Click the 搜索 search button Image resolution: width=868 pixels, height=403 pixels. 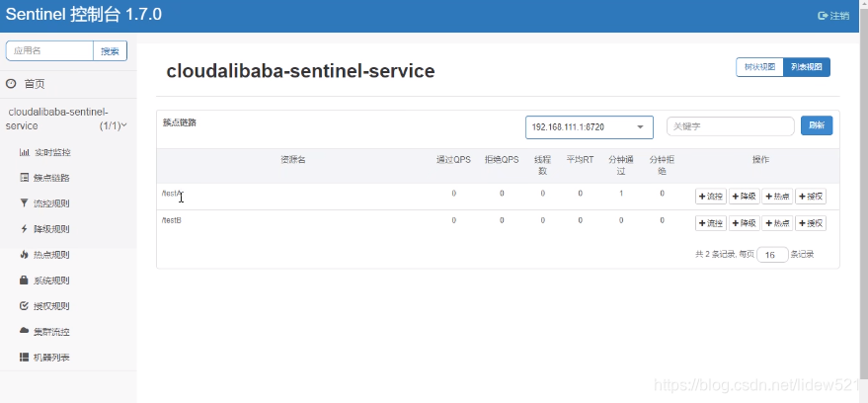point(110,51)
